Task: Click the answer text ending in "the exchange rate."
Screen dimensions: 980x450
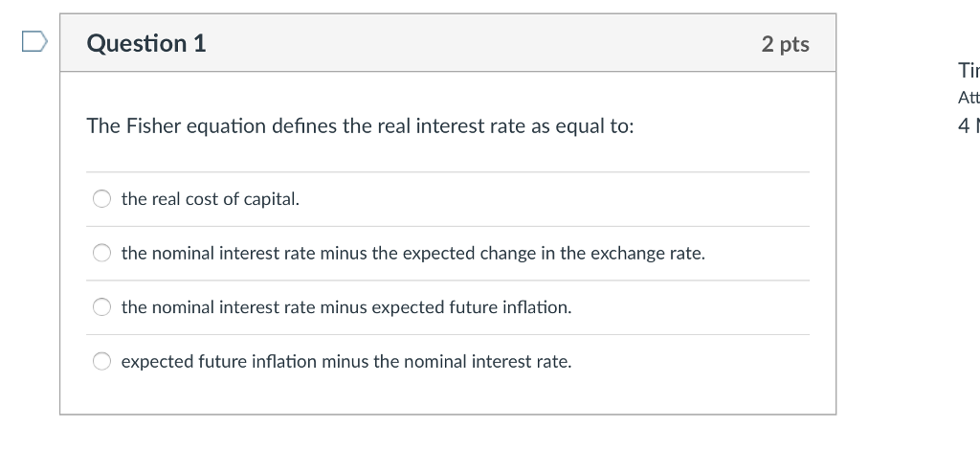Action: tap(413, 253)
